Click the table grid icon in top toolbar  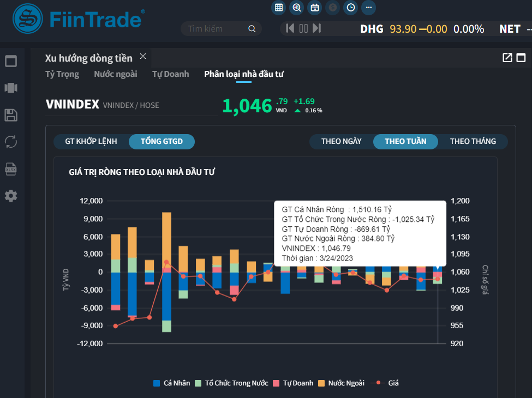pos(279,8)
